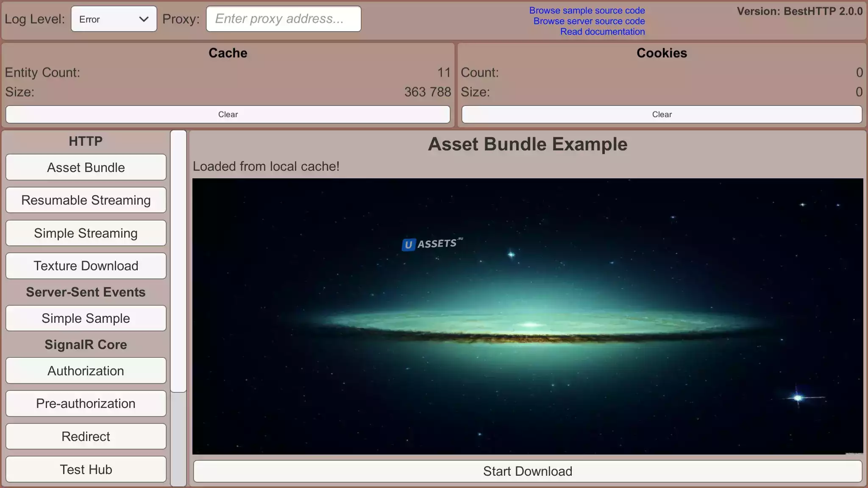Viewport: 868px width, 488px height.
Task: Click the sample list vertical scrollbar handle
Action: click(x=178, y=261)
